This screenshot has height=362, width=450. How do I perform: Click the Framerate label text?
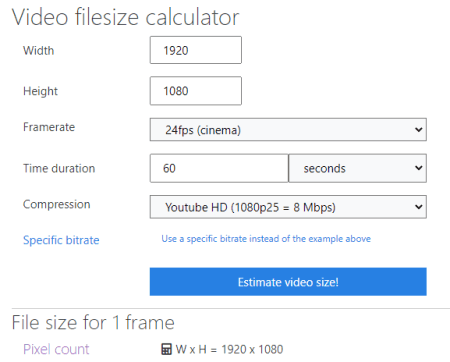pyautogui.click(x=49, y=127)
